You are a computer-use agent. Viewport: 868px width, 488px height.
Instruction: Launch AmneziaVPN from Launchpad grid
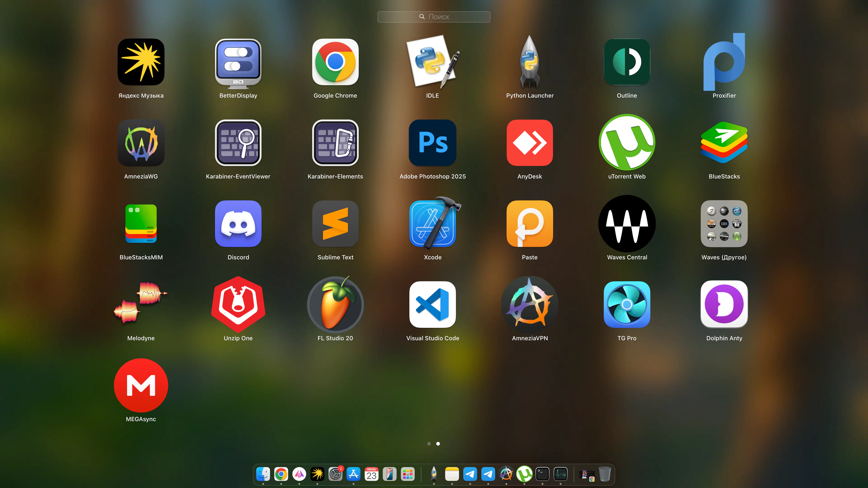pyautogui.click(x=530, y=305)
